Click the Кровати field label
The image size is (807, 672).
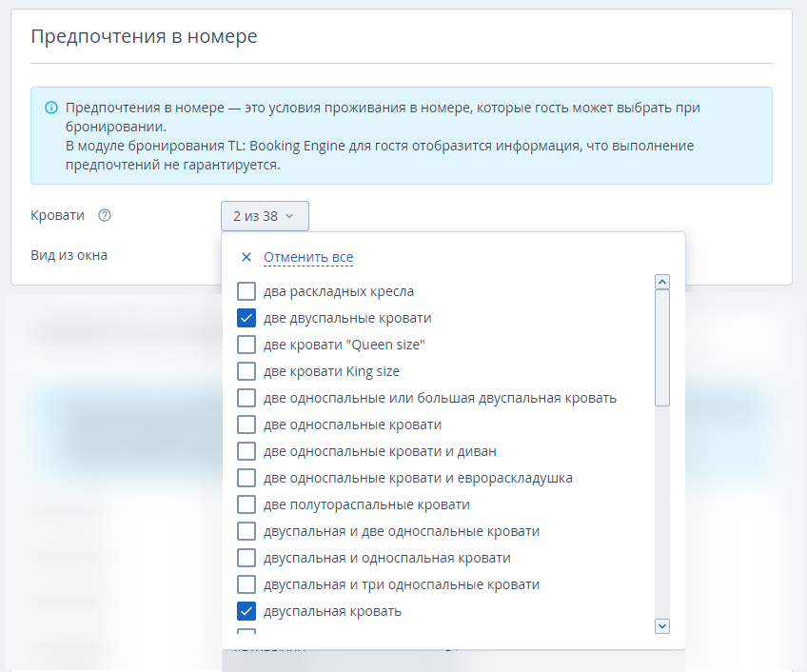tap(58, 215)
